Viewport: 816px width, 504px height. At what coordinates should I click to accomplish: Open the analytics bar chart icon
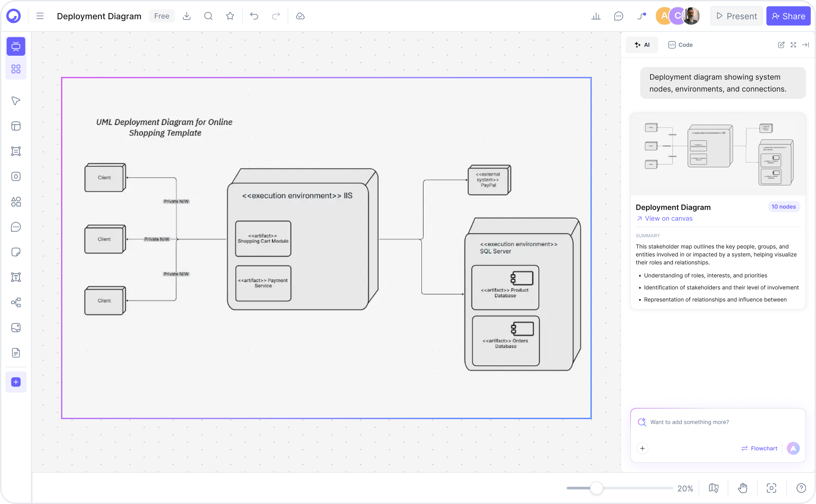pos(596,16)
